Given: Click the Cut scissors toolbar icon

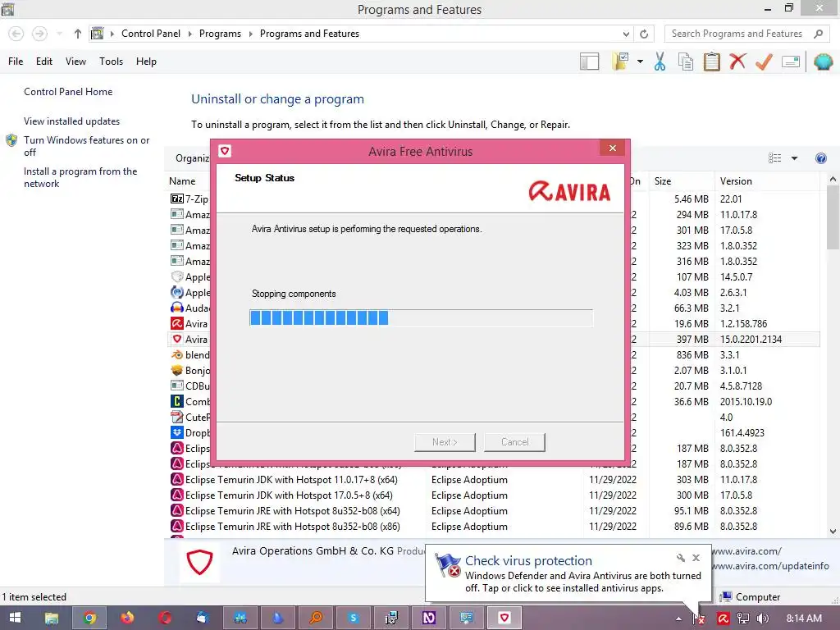Looking at the screenshot, I should pos(660,62).
